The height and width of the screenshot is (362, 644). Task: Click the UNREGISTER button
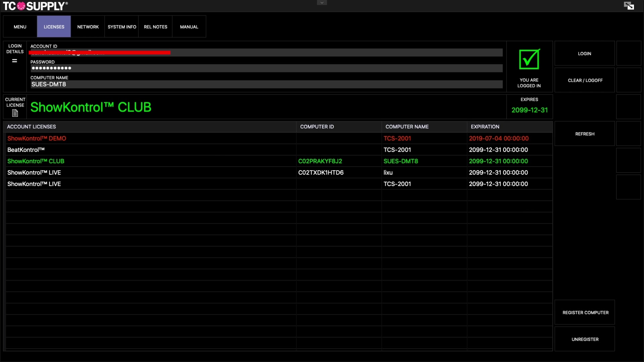[x=585, y=339]
